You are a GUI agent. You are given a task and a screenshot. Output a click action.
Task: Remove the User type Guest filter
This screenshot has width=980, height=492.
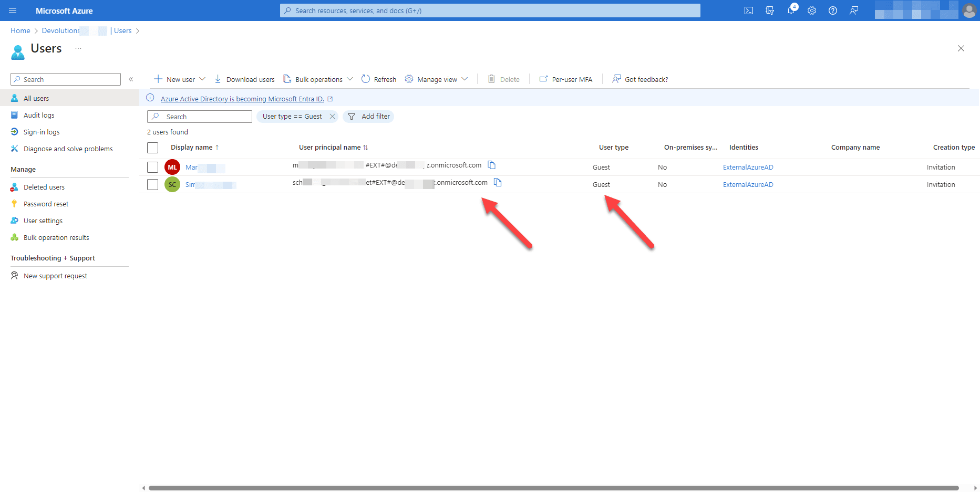click(332, 117)
